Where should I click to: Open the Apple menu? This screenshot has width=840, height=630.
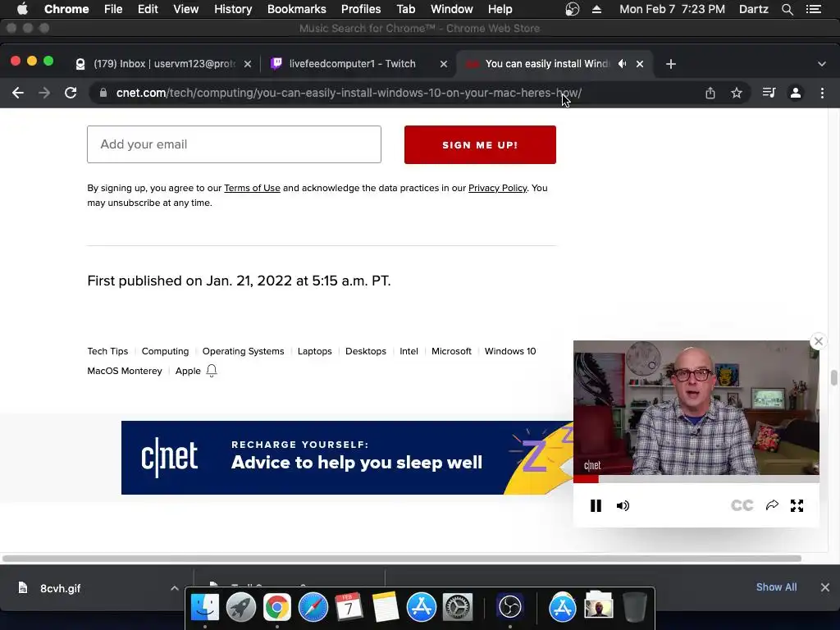(x=22, y=9)
